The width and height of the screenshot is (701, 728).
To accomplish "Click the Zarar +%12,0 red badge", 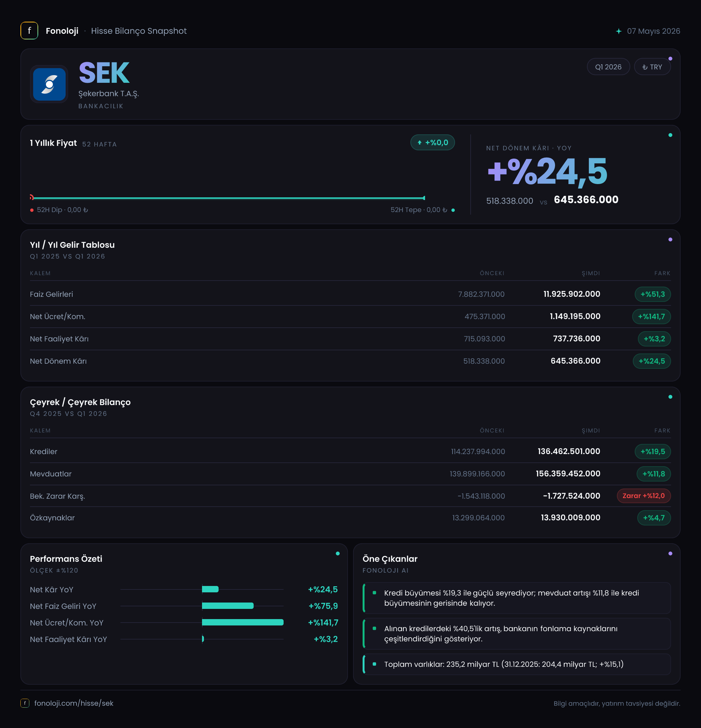I will click(643, 496).
